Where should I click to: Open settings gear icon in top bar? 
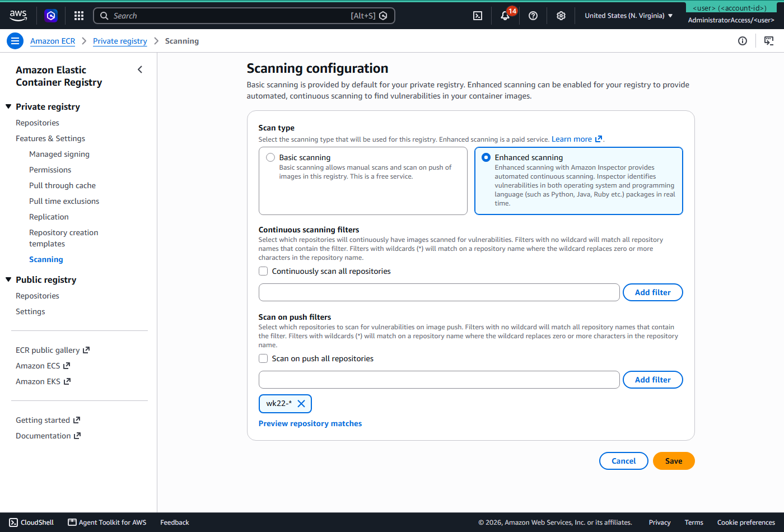coord(561,16)
